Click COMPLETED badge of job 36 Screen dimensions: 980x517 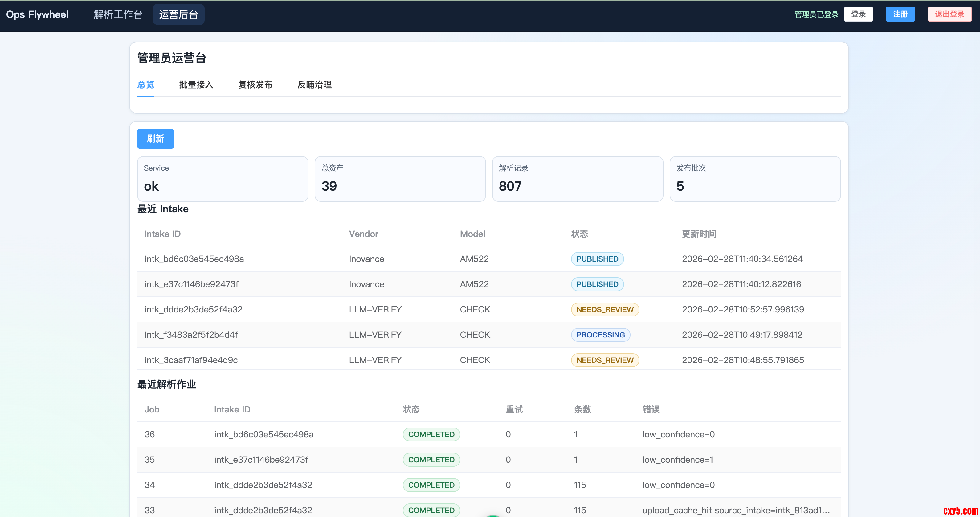tap(431, 434)
